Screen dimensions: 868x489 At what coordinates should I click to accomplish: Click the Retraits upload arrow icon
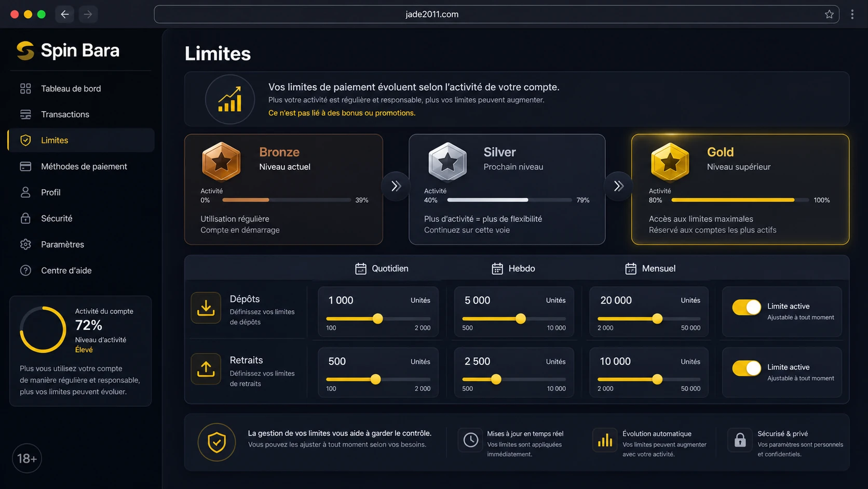tap(206, 369)
